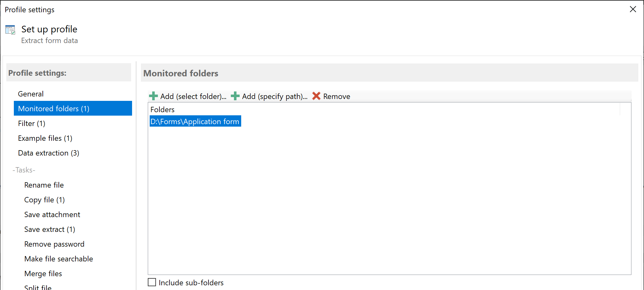Viewport: 644px width, 290px height.
Task: Click the green plus Add (select folder) icon
Action: (153, 96)
